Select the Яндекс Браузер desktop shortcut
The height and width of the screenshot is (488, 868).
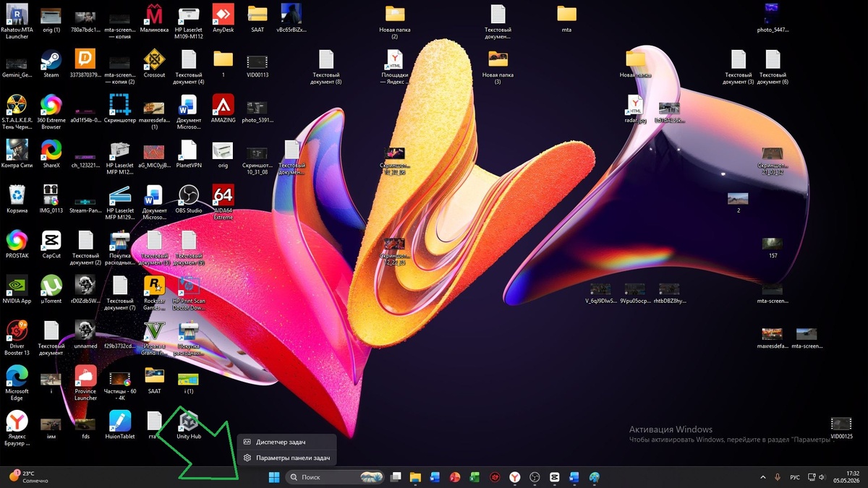17,429
